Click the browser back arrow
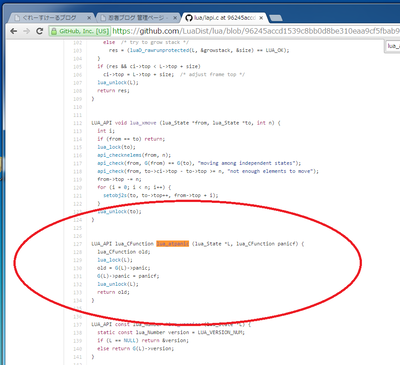The width and height of the screenshot is (400, 365). point(13,31)
